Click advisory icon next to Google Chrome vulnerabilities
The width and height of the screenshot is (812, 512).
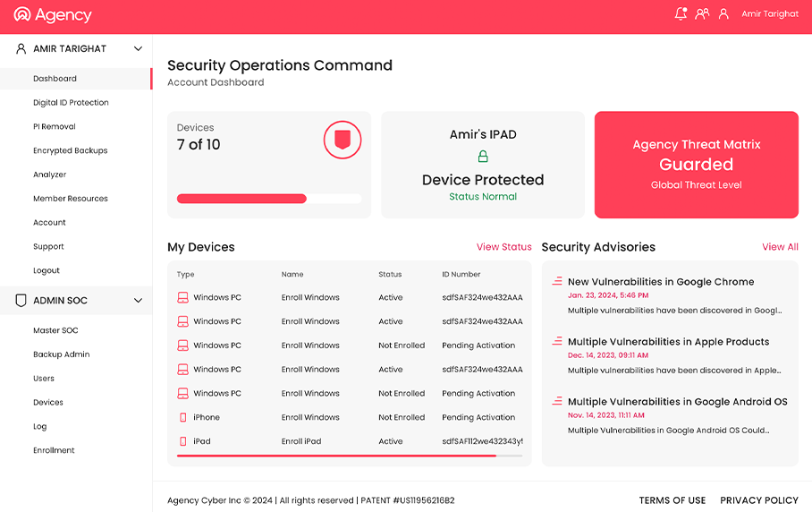(557, 282)
